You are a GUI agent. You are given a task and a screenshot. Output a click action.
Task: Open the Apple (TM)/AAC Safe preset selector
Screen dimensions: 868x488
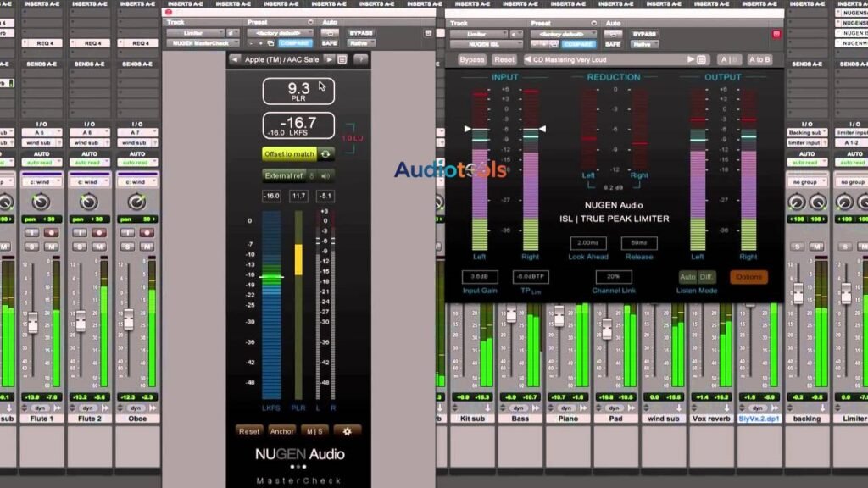pos(282,59)
